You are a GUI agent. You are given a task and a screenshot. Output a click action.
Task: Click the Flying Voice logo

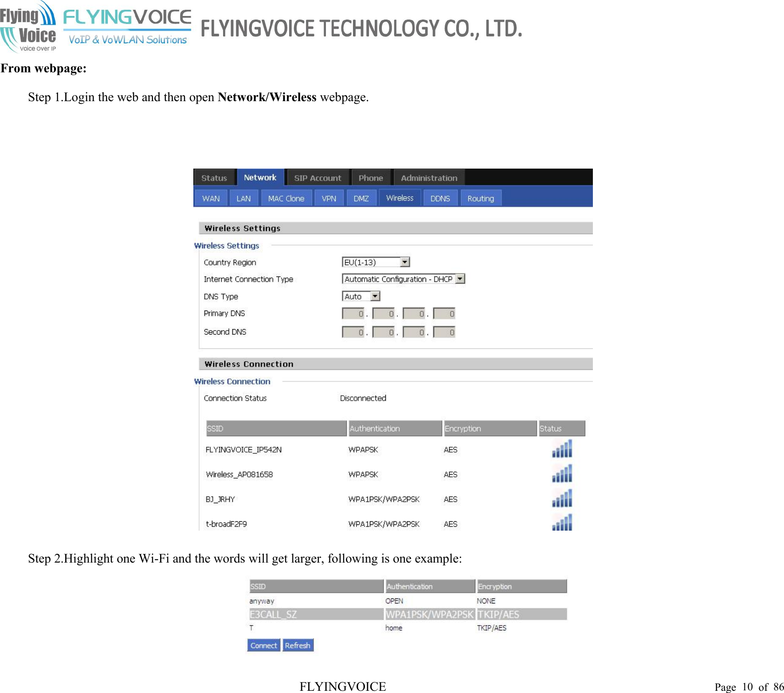pos(28,27)
